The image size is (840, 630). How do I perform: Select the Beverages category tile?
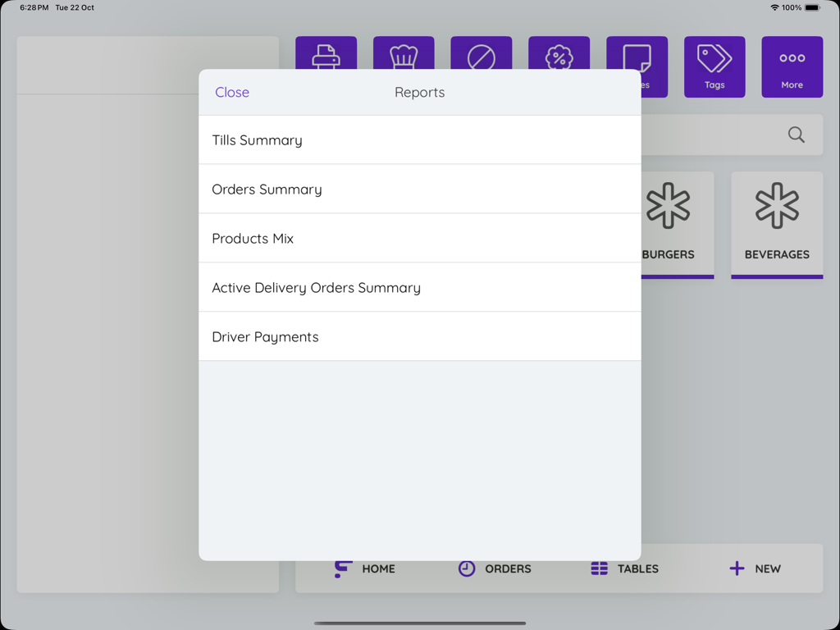tap(777, 225)
